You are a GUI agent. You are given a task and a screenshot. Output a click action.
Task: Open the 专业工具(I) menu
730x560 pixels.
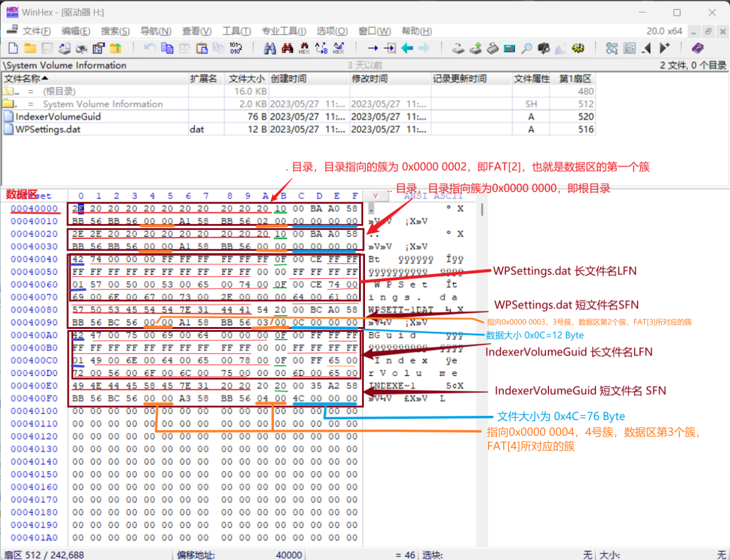coord(284,31)
